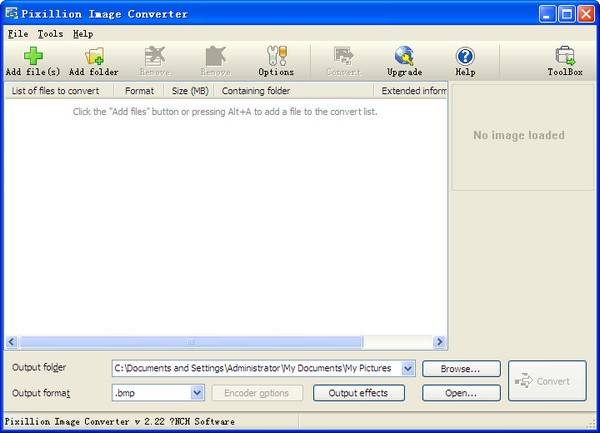Open the ToolBox toolbar icon
Image resolution: width=600 pixels, height=433 pixels.
[565, 56]
